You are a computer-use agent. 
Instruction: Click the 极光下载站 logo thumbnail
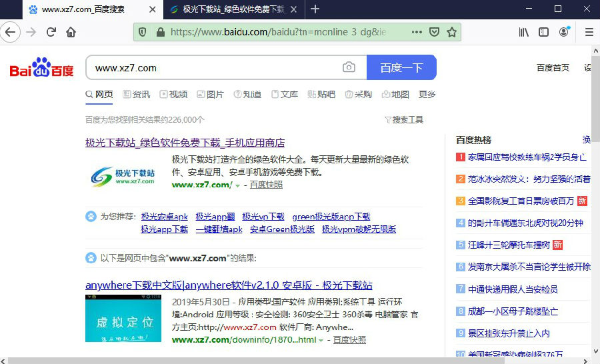[123, 177]
